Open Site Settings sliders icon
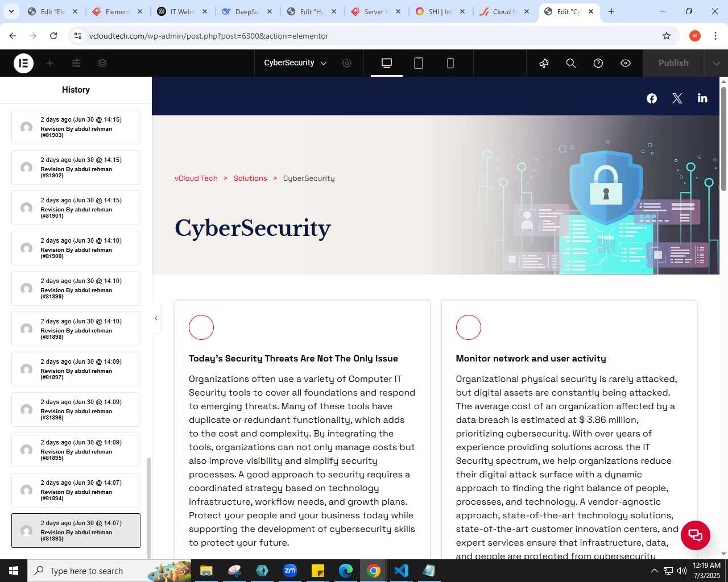 [x=76, y=63]
